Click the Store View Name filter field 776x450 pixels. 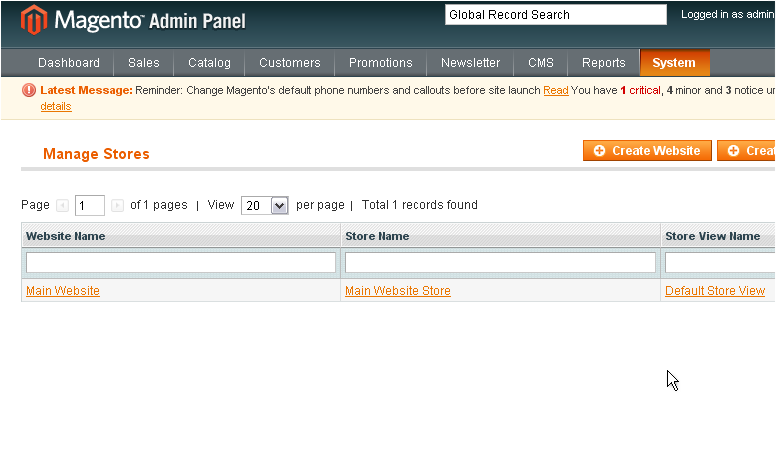tap(720, 263)
